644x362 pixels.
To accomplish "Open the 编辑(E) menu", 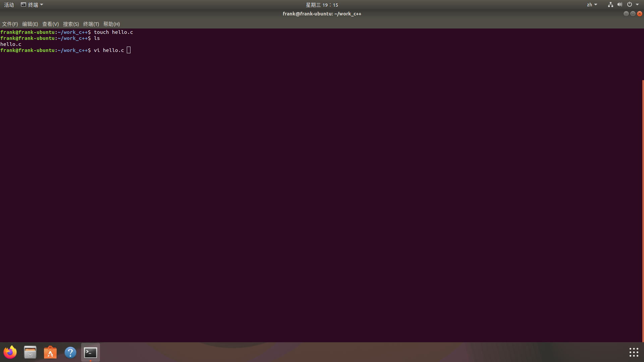I will pos(30,24).
